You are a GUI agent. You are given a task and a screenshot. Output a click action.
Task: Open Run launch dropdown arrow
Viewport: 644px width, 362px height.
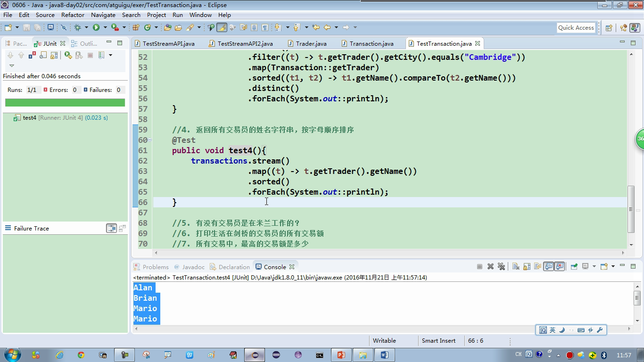tap(105, 27)
